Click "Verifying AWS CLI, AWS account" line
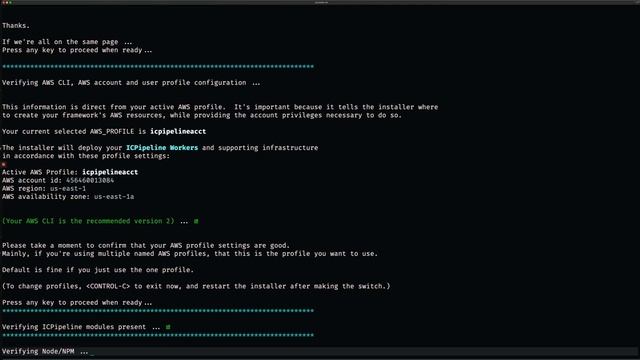Image resolution: width=640 pixels, height=360 pixels. (x=131, y=83)
